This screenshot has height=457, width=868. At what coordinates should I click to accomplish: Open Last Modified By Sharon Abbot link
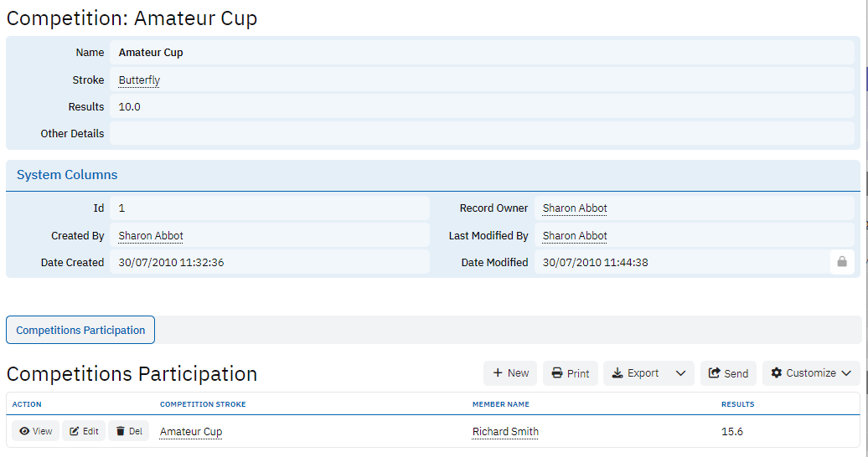575,236
